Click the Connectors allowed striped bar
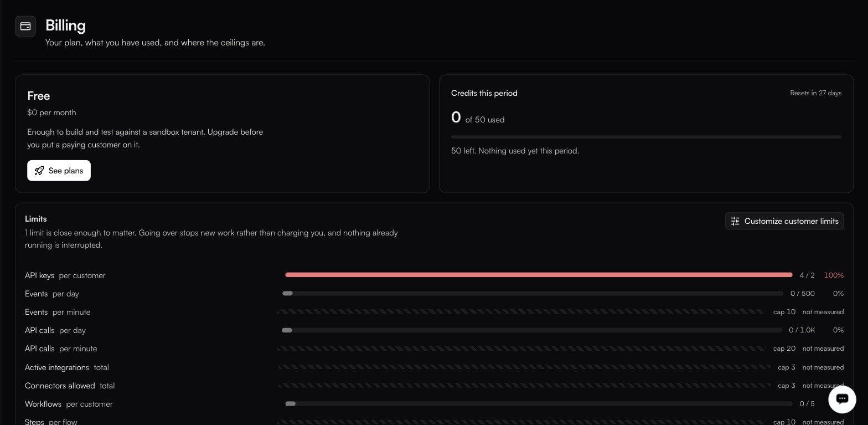Image resolution: width=868 pixels, height=425 pixels. click(x=525, y=386)
